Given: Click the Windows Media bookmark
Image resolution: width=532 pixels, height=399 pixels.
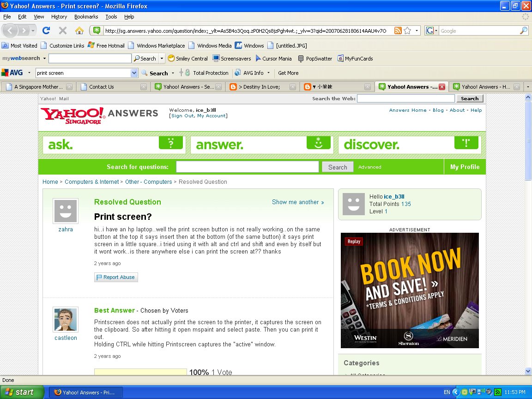Looking at the screenshot, I should click(x=210, y=45).
